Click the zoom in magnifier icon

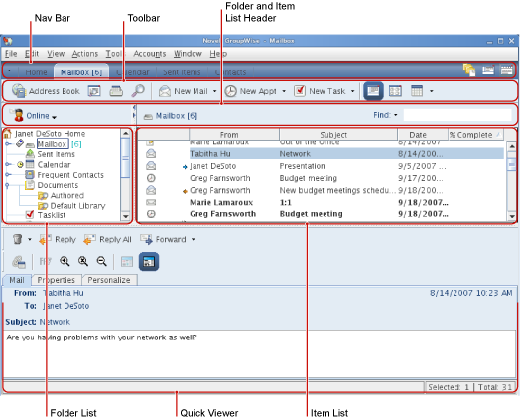tap(65, 261)
